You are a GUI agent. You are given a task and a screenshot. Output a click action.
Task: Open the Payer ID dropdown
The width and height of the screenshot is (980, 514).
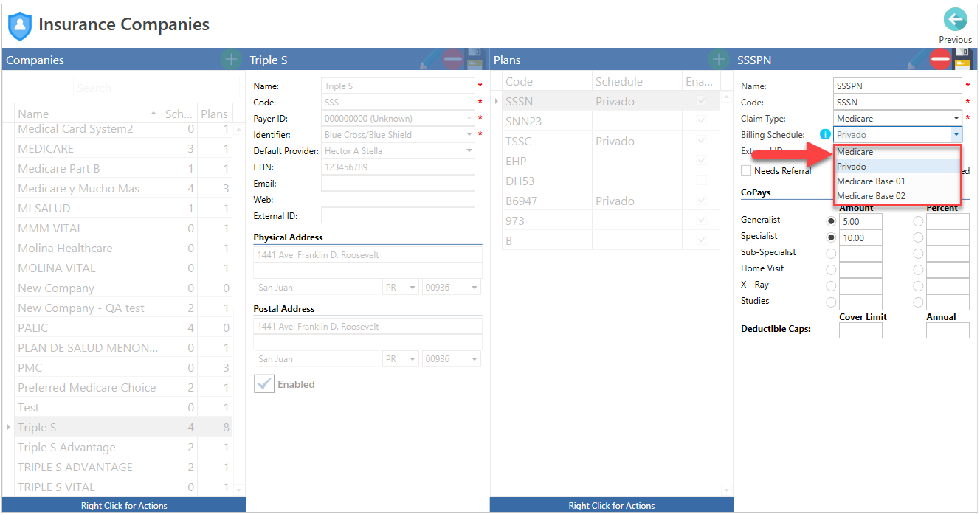(469, 118)
